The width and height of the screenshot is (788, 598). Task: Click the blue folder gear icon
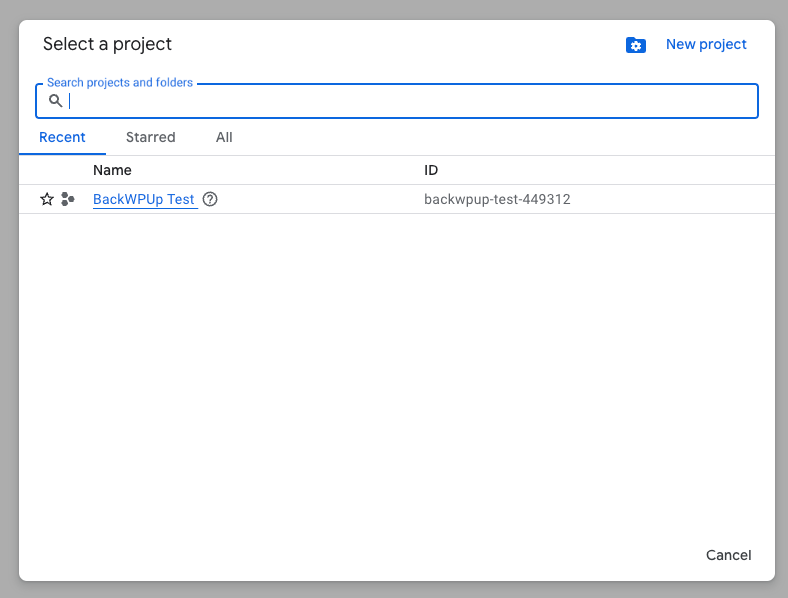(636, 45)
